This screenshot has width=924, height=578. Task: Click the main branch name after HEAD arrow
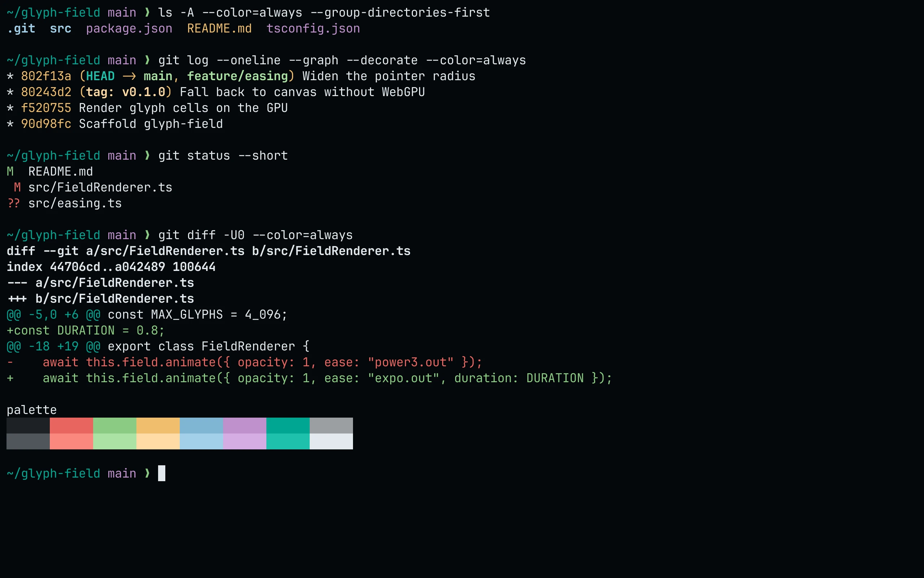click(158, 76)
